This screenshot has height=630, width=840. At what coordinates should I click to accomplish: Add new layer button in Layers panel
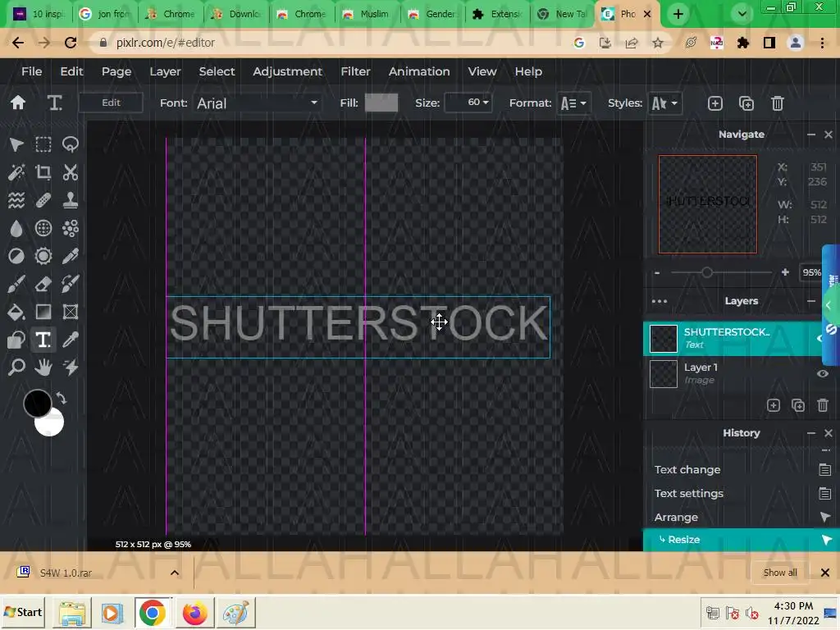[x=774, y=405]
